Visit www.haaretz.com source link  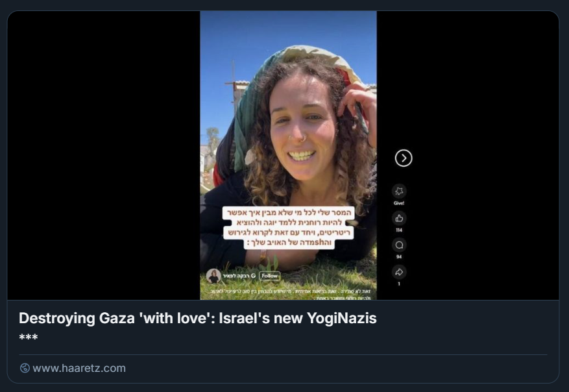(79, 368)
